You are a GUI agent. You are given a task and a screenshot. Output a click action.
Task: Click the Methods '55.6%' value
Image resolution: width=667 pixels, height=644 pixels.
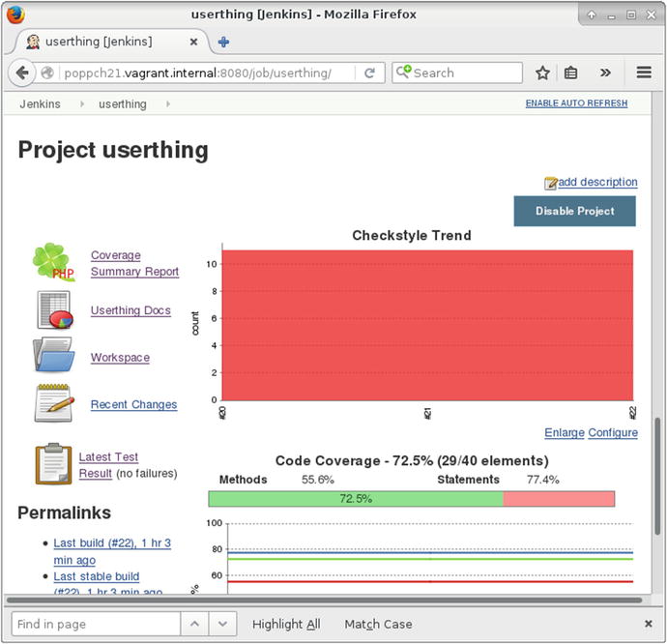pos(318,480)
